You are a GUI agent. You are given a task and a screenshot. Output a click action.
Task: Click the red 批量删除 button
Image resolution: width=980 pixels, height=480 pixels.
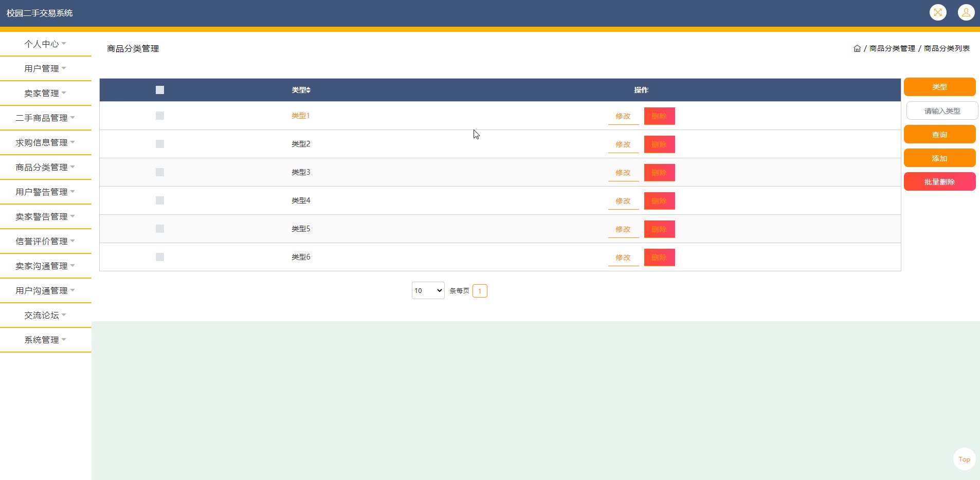(x=939, y=181)
